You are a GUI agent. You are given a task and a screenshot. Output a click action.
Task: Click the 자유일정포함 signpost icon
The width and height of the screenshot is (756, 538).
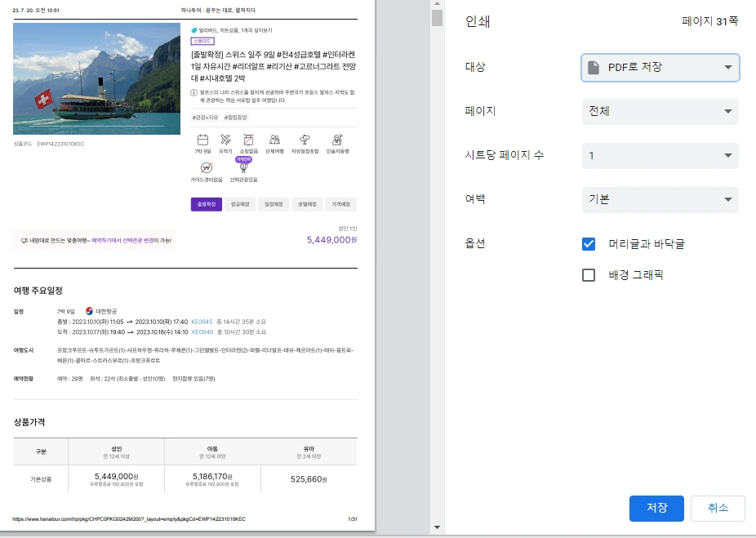(305, 140)
